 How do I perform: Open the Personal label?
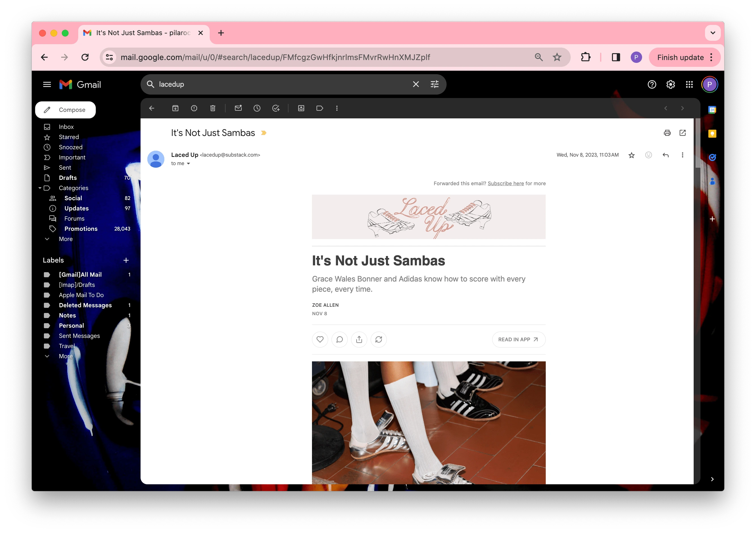tap(71, 326)
